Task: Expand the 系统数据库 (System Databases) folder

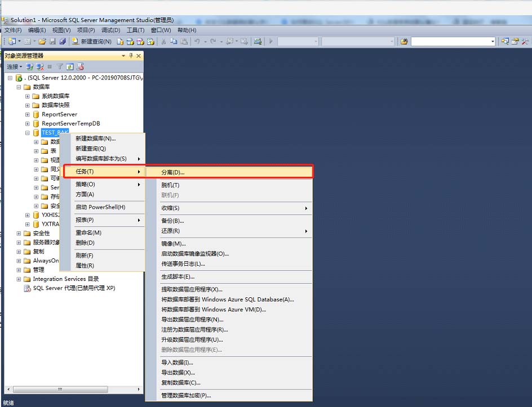Action: point(28,96)
